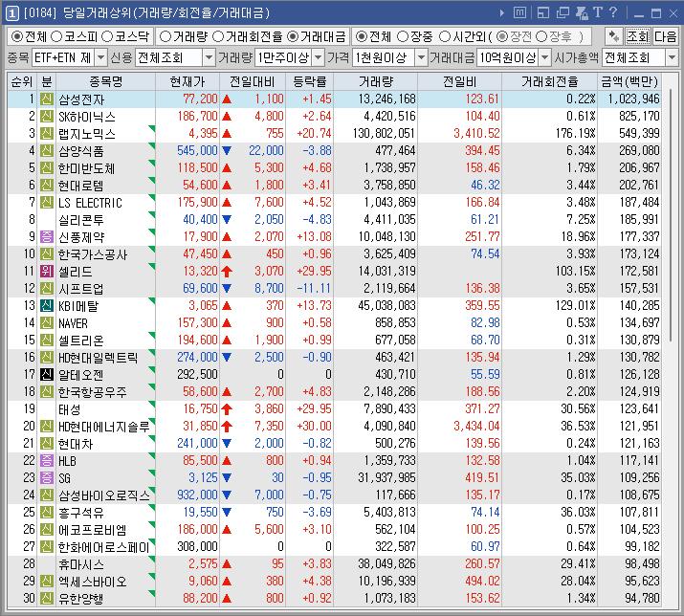This screenshot has height=616, width=684.
Task: Open the 시가총액 전체조회 dropdown
Action: click(x=672, y=57)
